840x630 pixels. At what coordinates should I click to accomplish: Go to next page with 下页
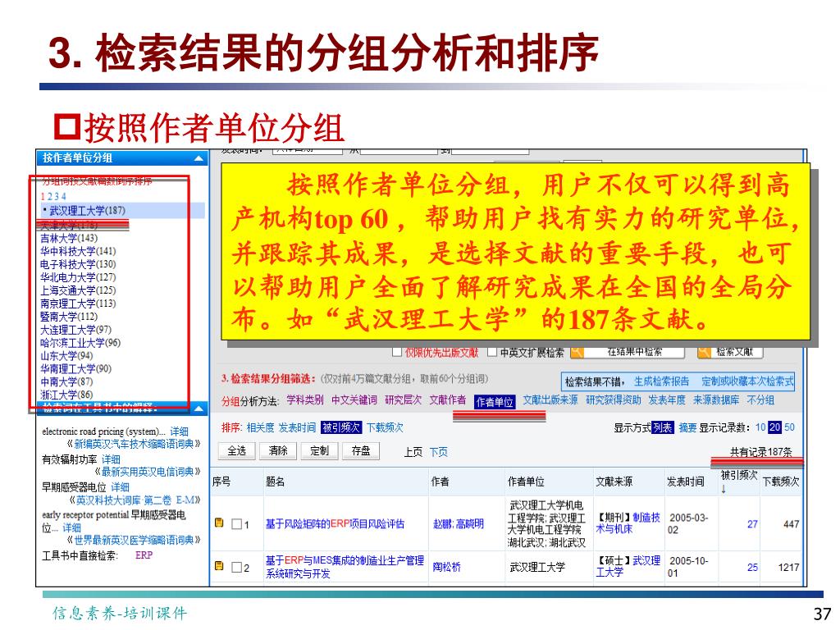(x=438, y=452)
